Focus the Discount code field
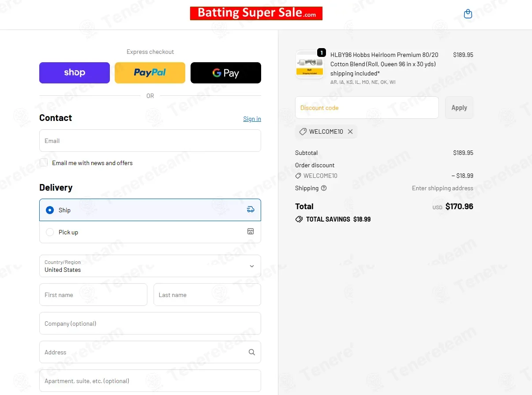This screenshot has width=532, height=395. point(367,108)
